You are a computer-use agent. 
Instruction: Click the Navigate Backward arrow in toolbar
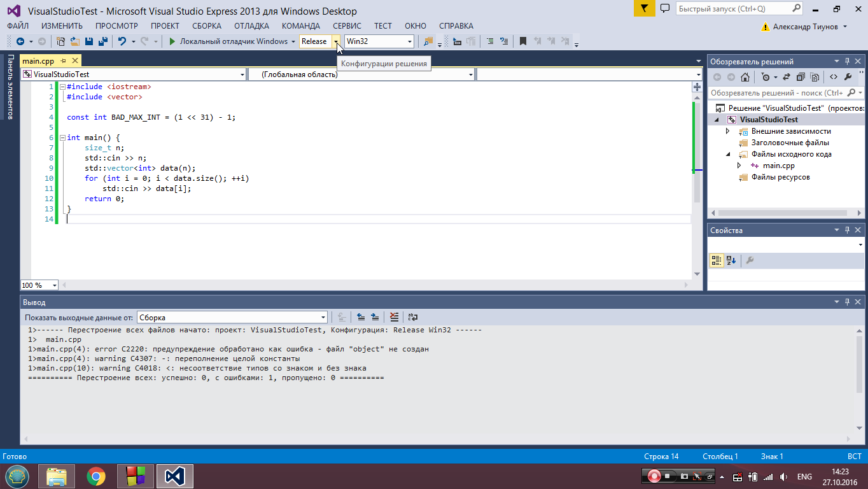tap(20, 41)
